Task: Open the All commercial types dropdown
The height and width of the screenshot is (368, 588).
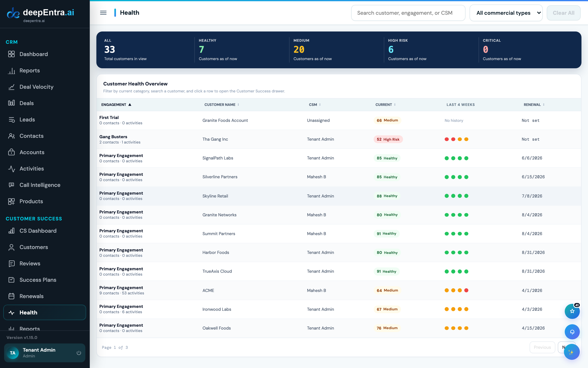Action: [x=506, y=13]
